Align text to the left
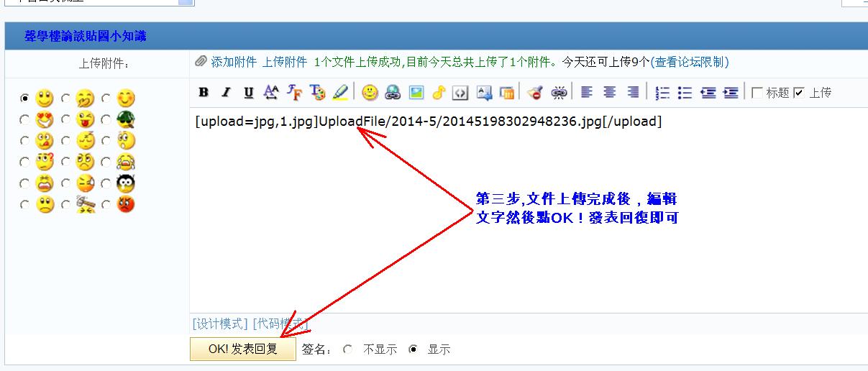The image size is (868, 371). [587, 92]
